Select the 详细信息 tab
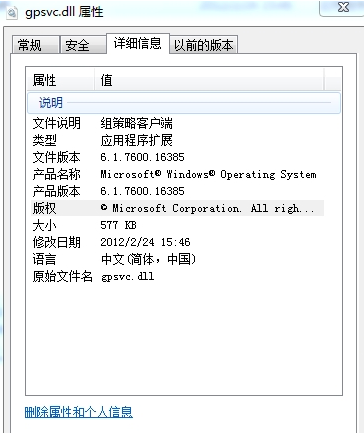Image resolution: width=364 pixels, height=433 pixels. 138,43
